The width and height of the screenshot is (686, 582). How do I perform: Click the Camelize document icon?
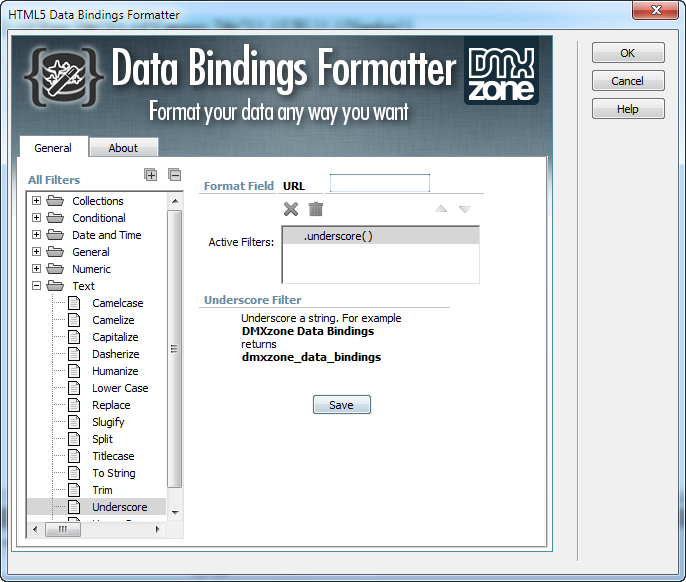[74, 320]
